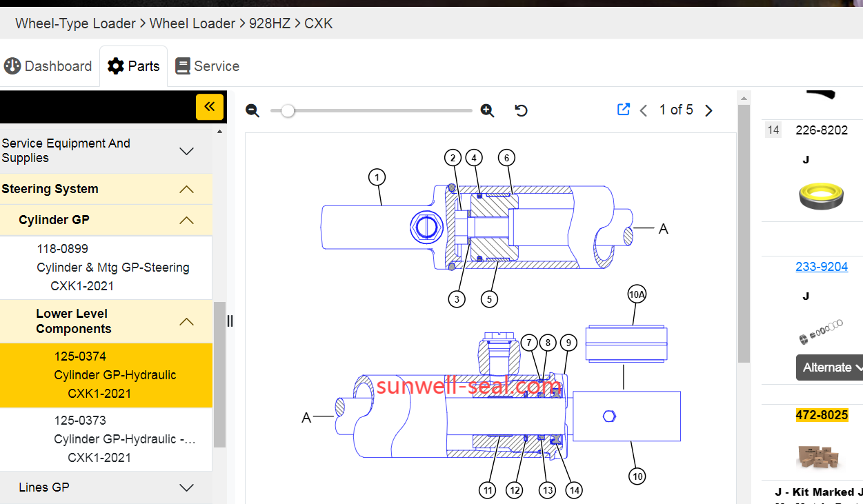Click the 226-8202 seal thumbnail image
The image size is (863, 504).
click(820, 196)
